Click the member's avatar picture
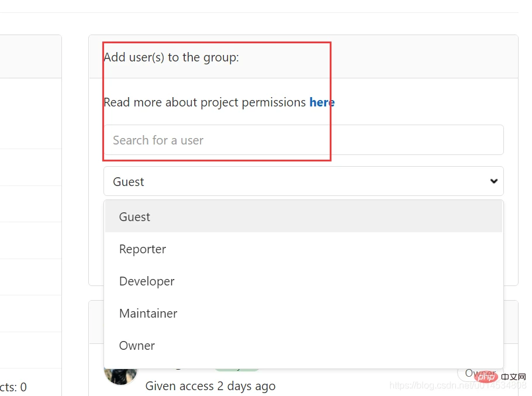 (120, 373)
